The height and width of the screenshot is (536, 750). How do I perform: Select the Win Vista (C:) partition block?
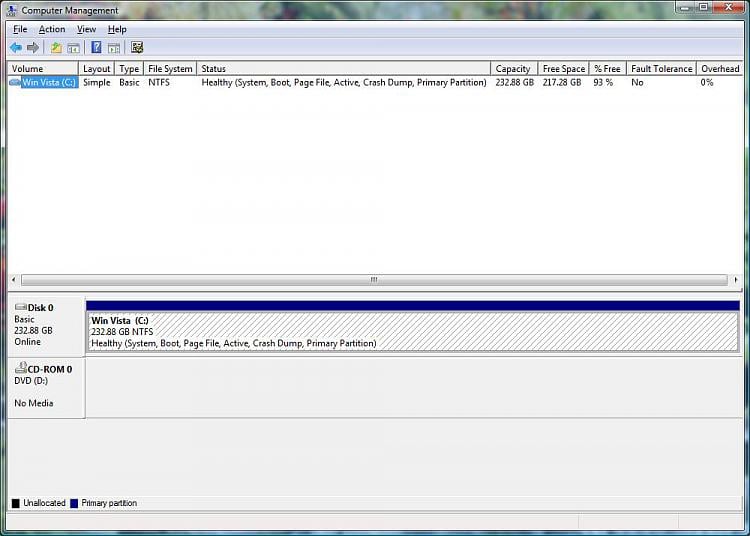[413, 332]
